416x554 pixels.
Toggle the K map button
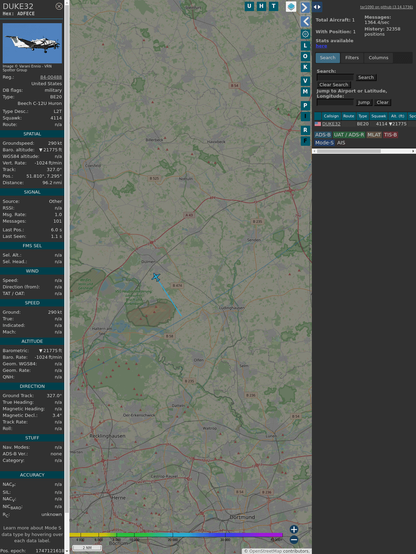tap(305, 67)
